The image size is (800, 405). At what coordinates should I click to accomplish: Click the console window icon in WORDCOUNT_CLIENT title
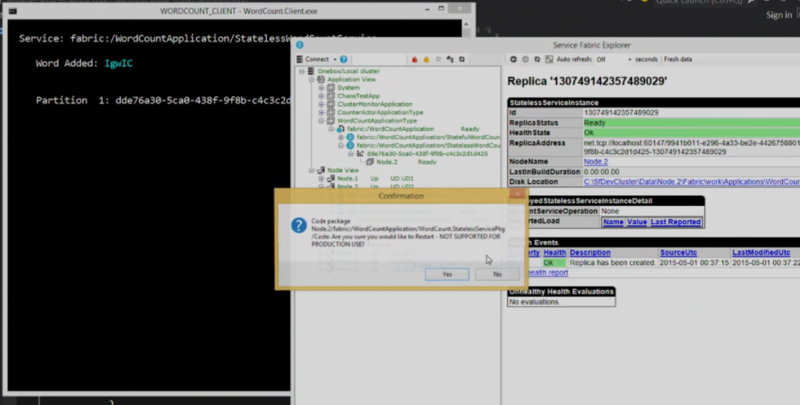tap(12, 11)
